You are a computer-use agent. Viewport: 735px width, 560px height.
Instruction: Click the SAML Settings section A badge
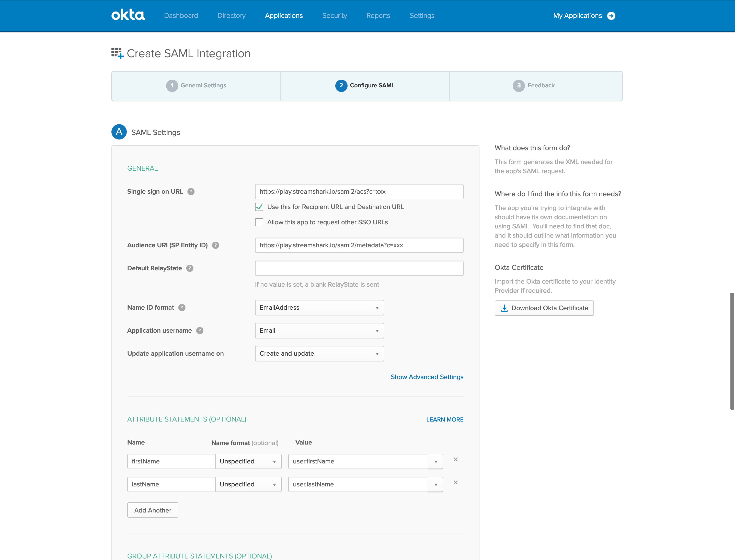pos(119,132)
